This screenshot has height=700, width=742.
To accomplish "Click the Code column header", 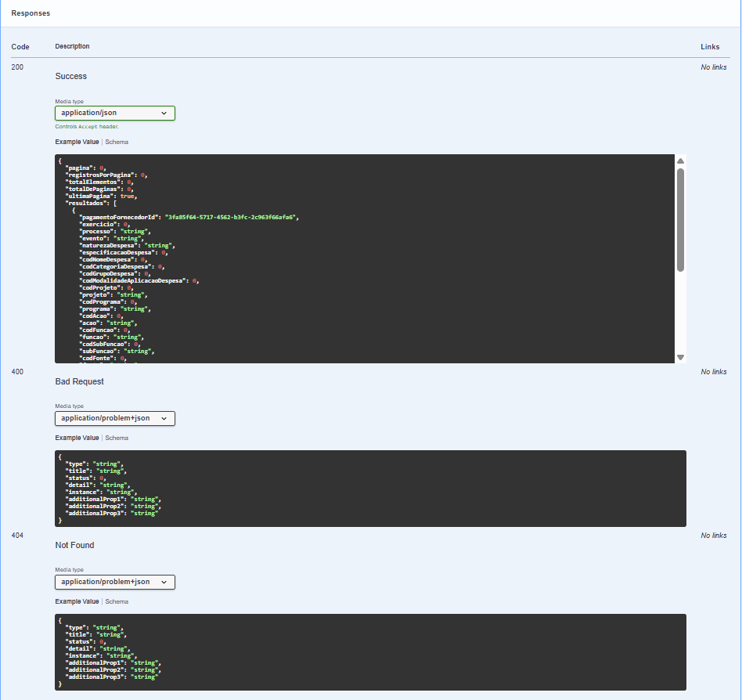I will [20, 47].
